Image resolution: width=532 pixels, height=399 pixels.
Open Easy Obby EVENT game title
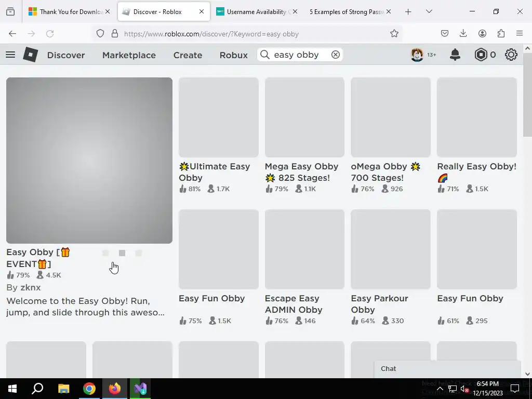pos(38,258)
